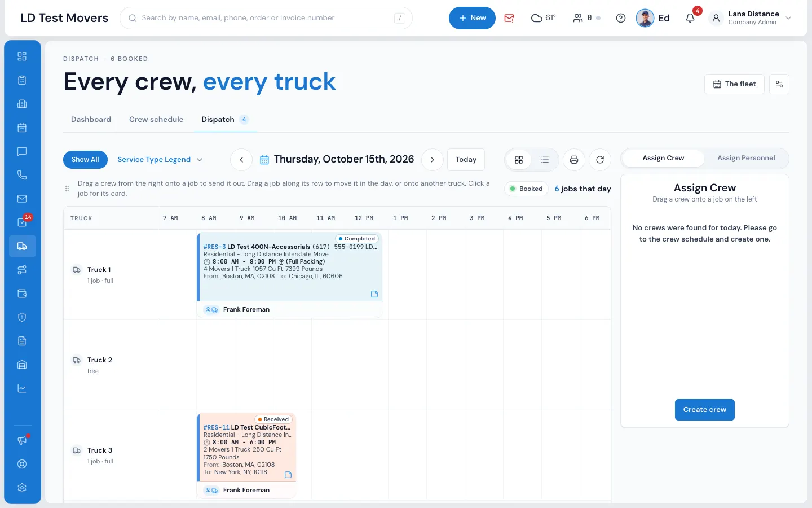Switch to grid view of dispatch board
Image resolution: width=812 pixels, height=508 pixels.
tap(519, 160)
